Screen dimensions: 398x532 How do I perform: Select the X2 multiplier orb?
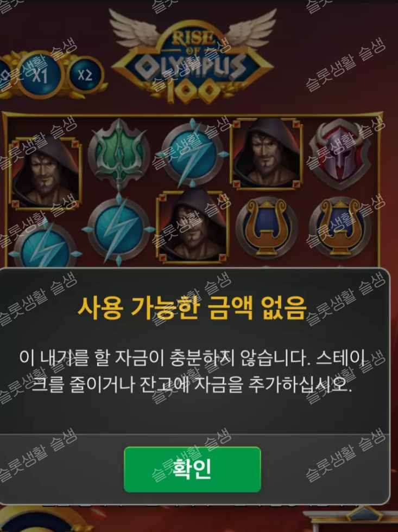tap(85, 75)
